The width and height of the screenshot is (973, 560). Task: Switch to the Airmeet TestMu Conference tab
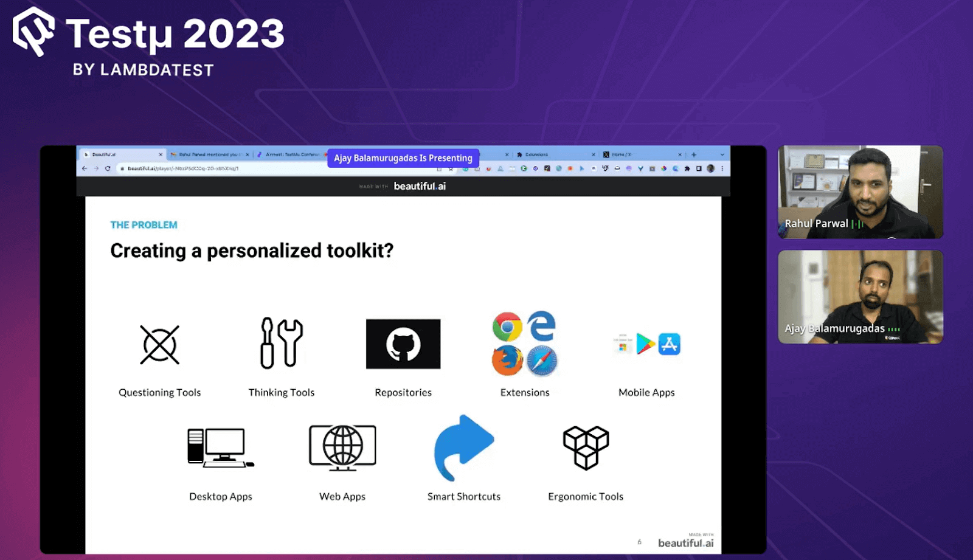[x=292, y=154]
